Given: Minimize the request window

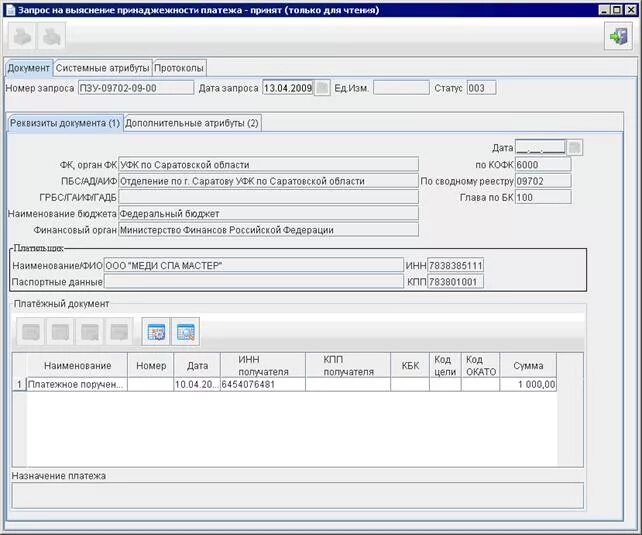Looking at the screenshot, I should coord(604,9).
